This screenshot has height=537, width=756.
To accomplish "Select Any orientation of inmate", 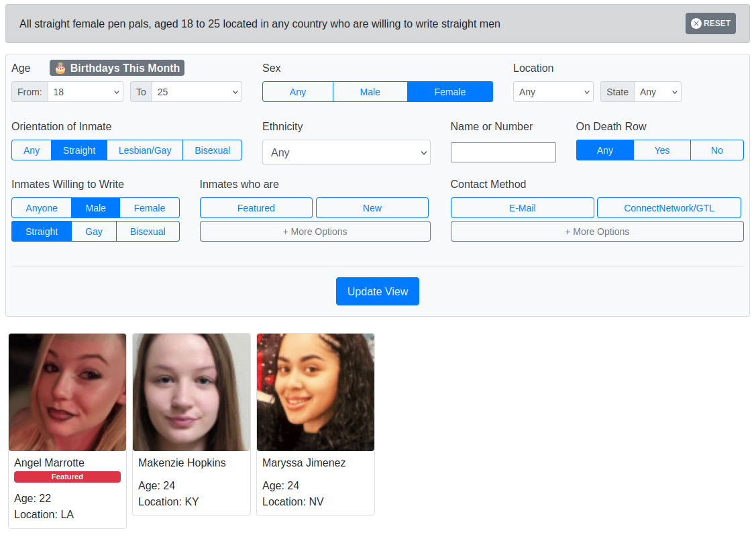I will pyautogui.click(x=32, y=150).
